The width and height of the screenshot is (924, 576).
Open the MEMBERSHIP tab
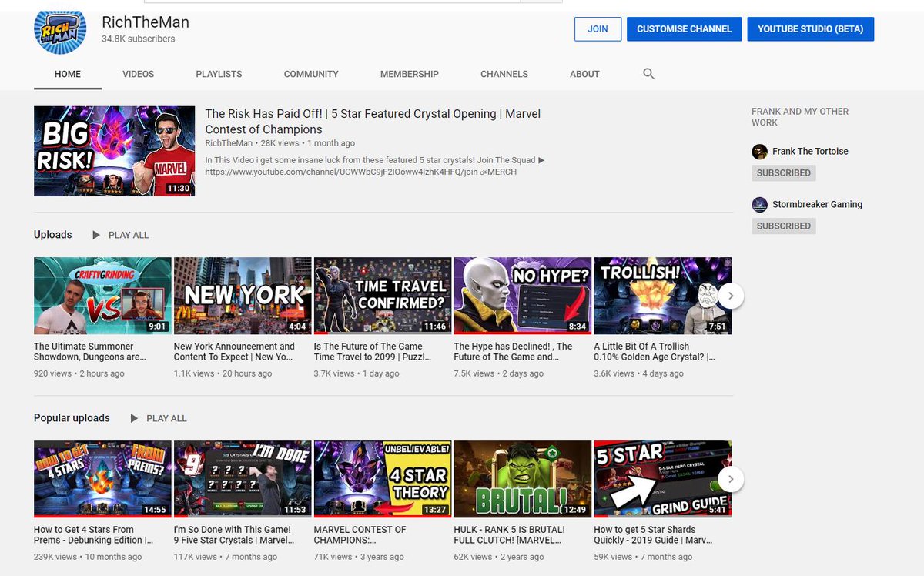coord(410,74)
